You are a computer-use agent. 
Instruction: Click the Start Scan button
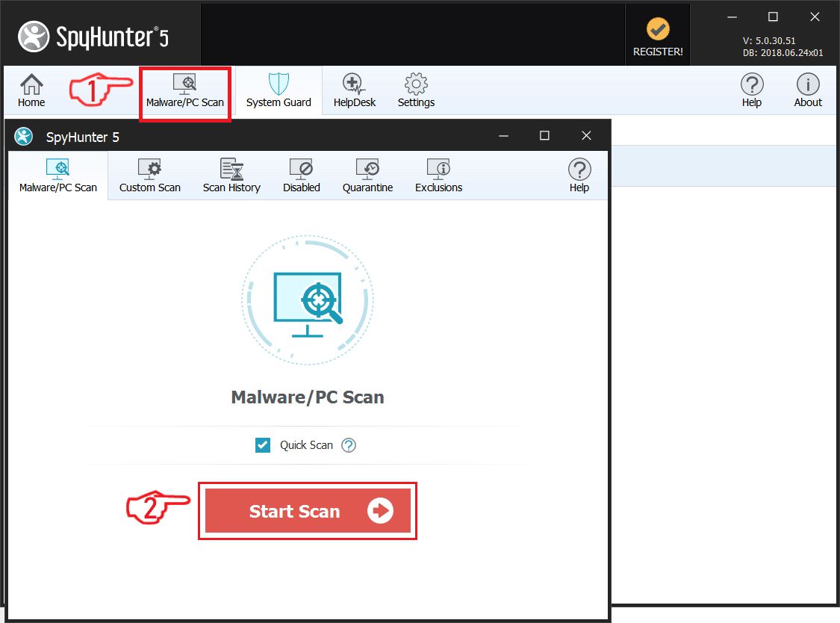[308, 510]
